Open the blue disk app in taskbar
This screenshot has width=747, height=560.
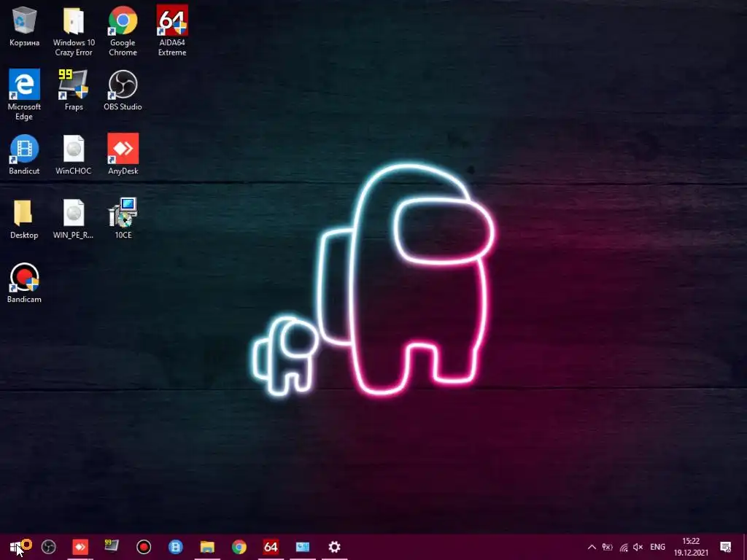[x=175, y=547]
